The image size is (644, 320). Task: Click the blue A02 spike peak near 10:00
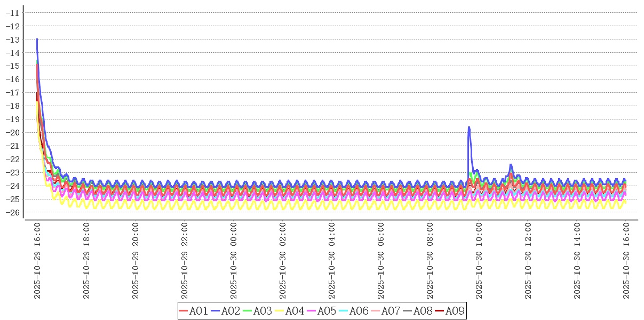pos(468,127)
